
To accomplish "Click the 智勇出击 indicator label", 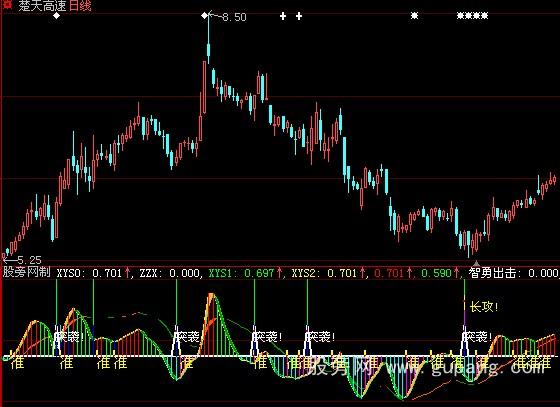I will 492,273.
